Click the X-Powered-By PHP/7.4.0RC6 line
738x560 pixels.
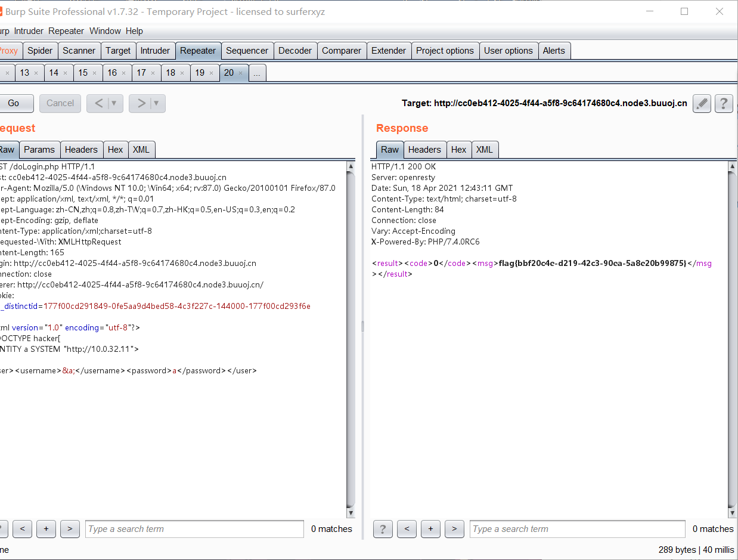point(426,242)
